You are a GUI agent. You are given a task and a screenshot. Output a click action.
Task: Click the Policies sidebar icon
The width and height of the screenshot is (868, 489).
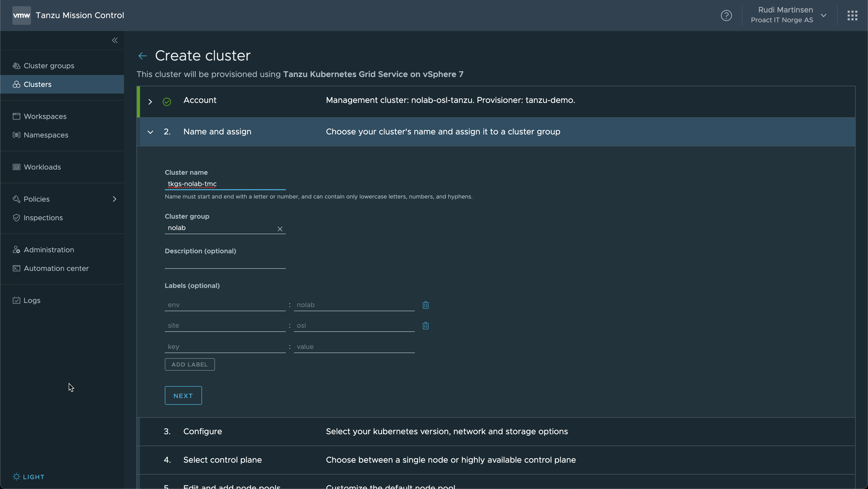16,198
